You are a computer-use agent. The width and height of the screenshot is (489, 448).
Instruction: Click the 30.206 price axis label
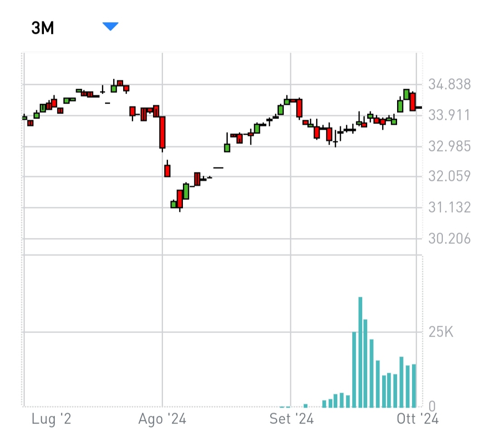[x=450, y=239]
